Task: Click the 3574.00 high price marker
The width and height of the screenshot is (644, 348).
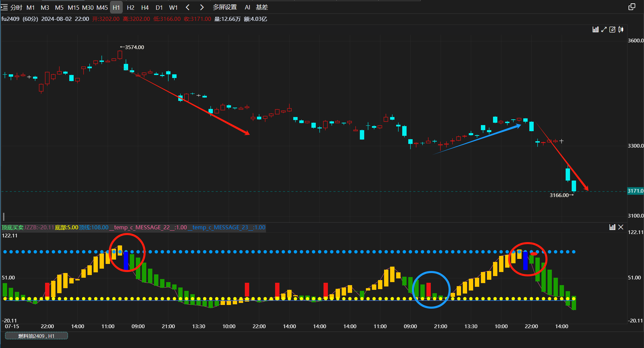Action: tap(132, 47)
